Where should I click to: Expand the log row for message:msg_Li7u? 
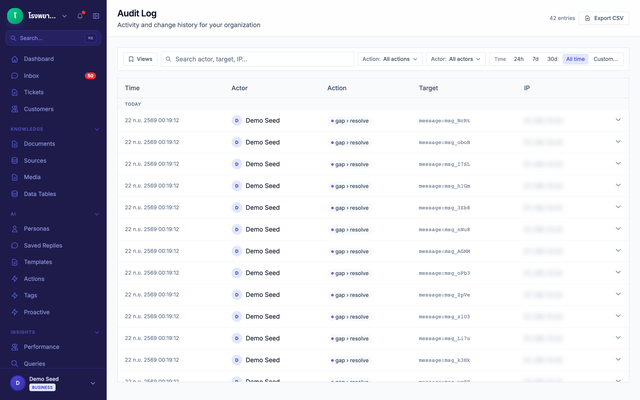[618, 338]
